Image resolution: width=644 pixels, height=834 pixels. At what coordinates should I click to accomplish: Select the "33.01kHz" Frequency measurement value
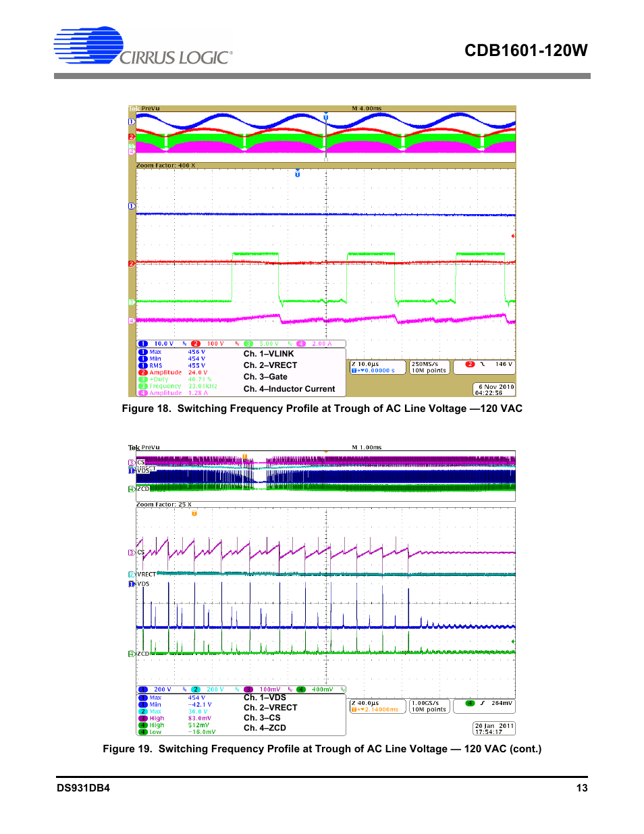203,386
